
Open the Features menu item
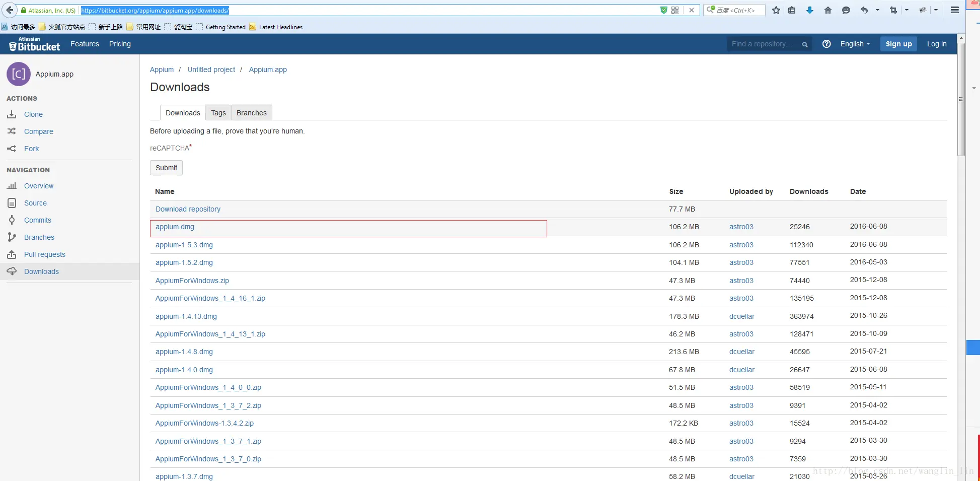[x=85, y=44]
